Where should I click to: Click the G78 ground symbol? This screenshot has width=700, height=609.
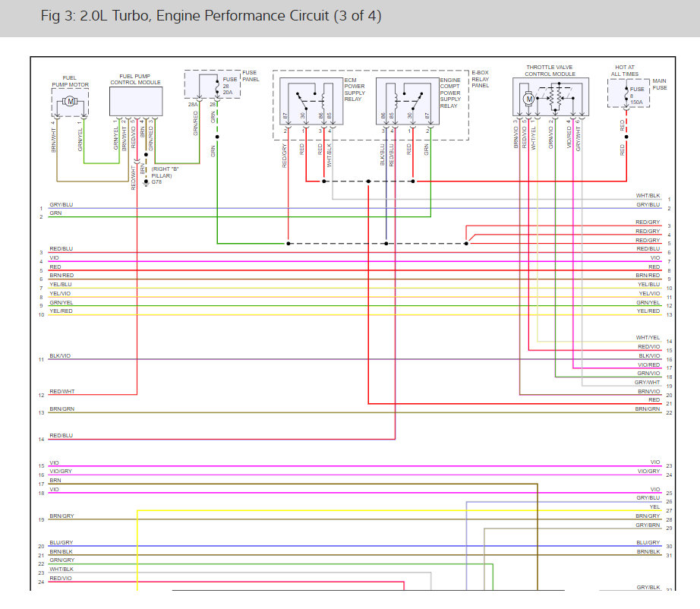coord(145,183)
